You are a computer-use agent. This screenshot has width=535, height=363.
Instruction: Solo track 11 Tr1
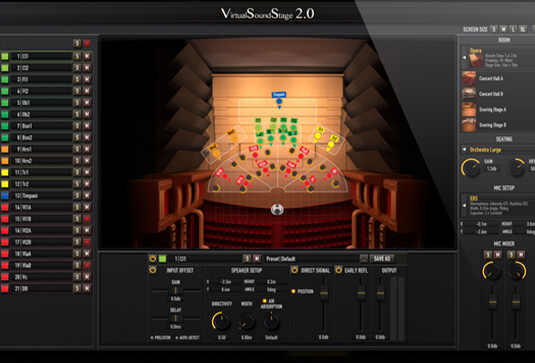click(x=77, y=172)
